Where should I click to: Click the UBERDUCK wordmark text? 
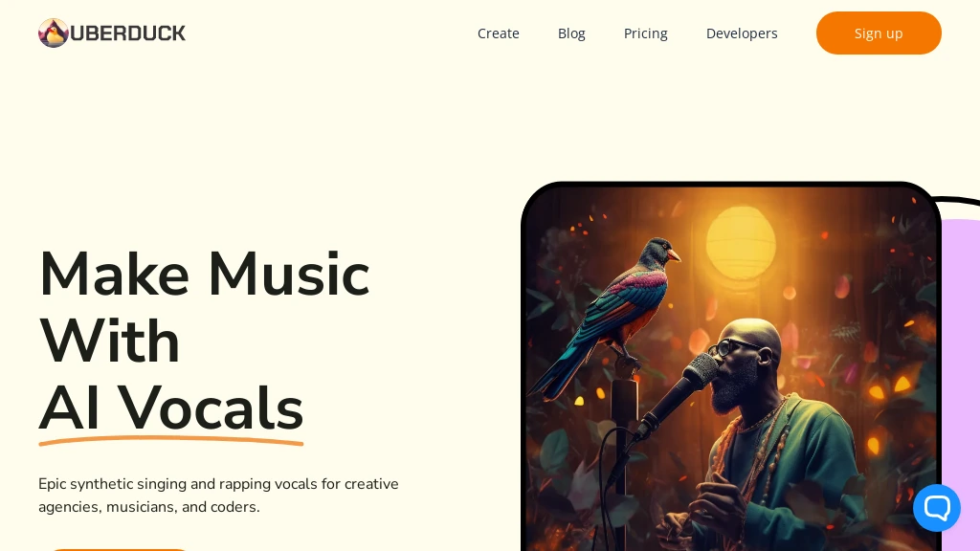coord(127,33)
